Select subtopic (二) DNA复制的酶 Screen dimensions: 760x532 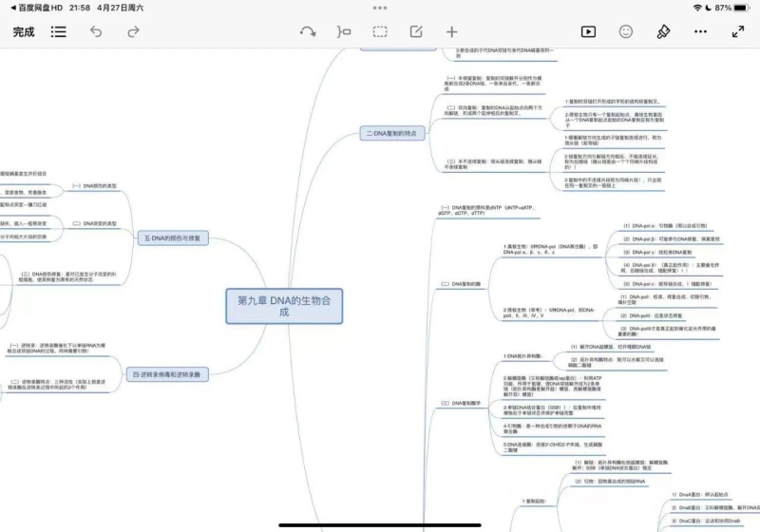[461, 284]
